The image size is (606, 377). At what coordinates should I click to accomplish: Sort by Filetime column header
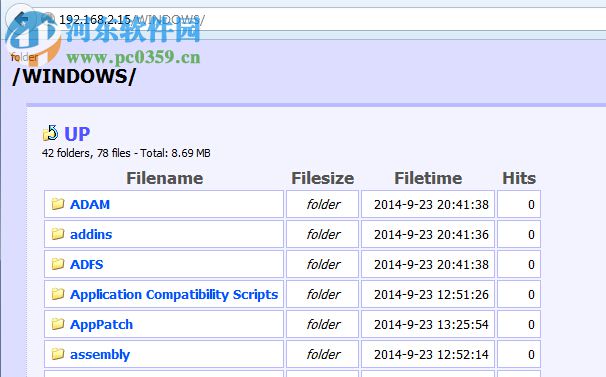pos(428,178)
